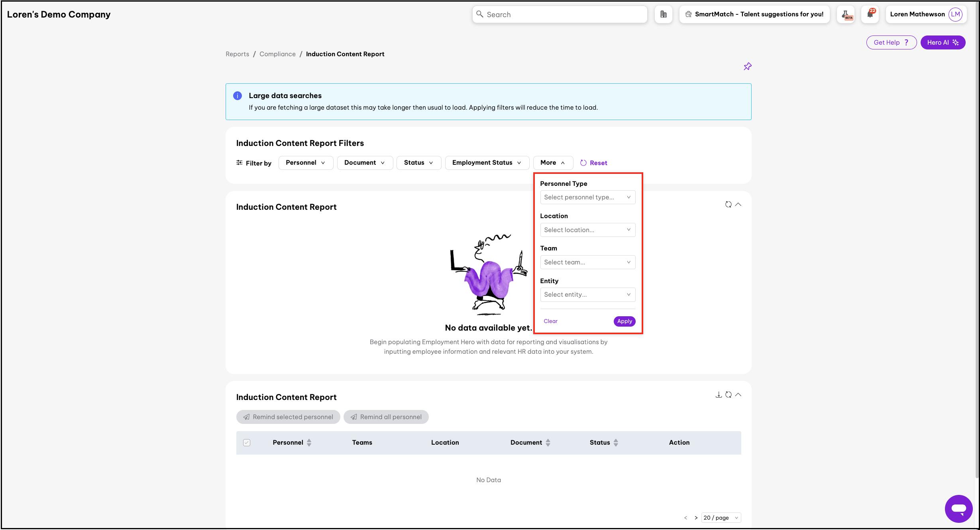Apply the More filters
Screen dimensions: 980x530
624,321
